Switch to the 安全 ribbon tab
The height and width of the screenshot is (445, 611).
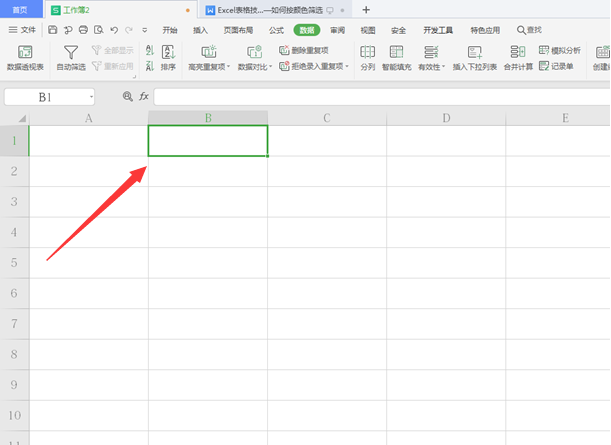[398, 30]
